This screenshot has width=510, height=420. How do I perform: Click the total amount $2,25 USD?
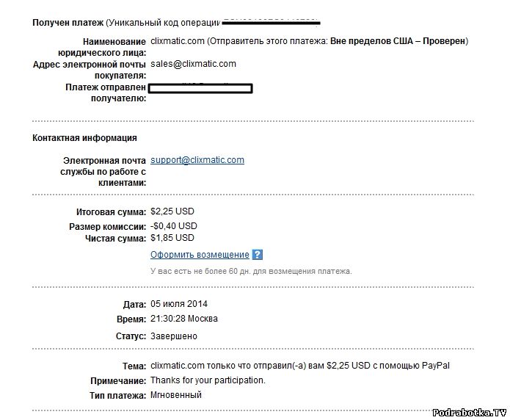click(x=172, y=212)
